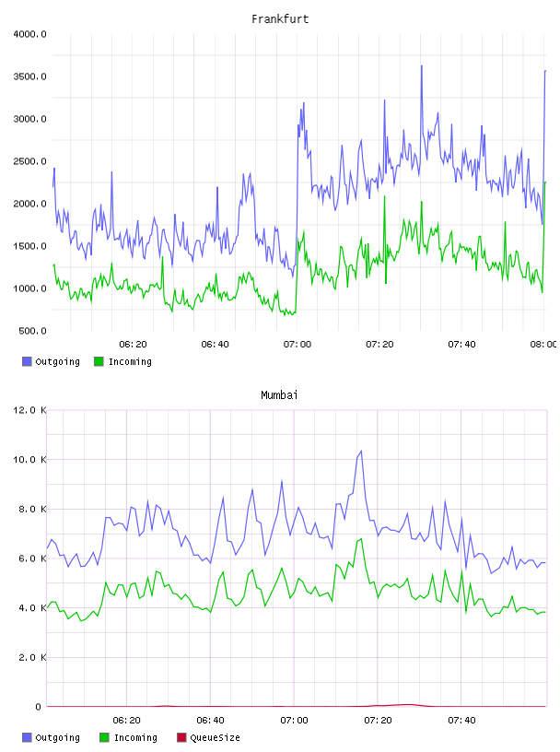Click the Outgoing label in Mumbai legend

pyautogui.click(x=57, y=737)
